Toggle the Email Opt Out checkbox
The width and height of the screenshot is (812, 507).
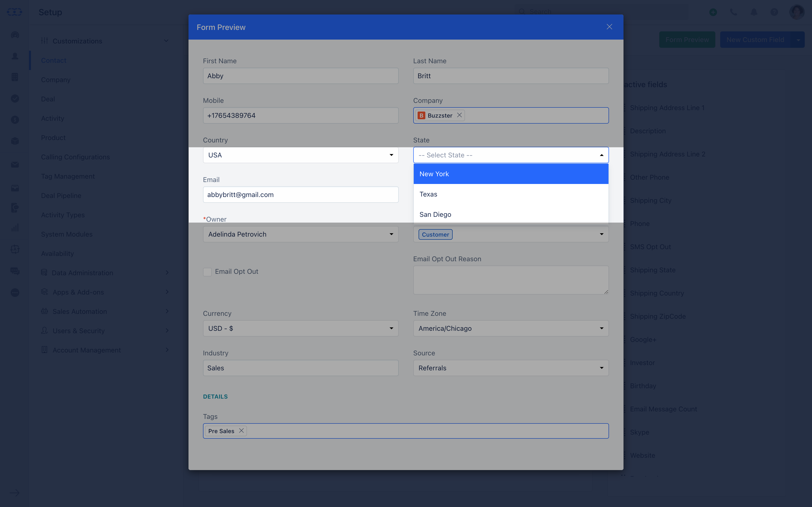(207, 272)
